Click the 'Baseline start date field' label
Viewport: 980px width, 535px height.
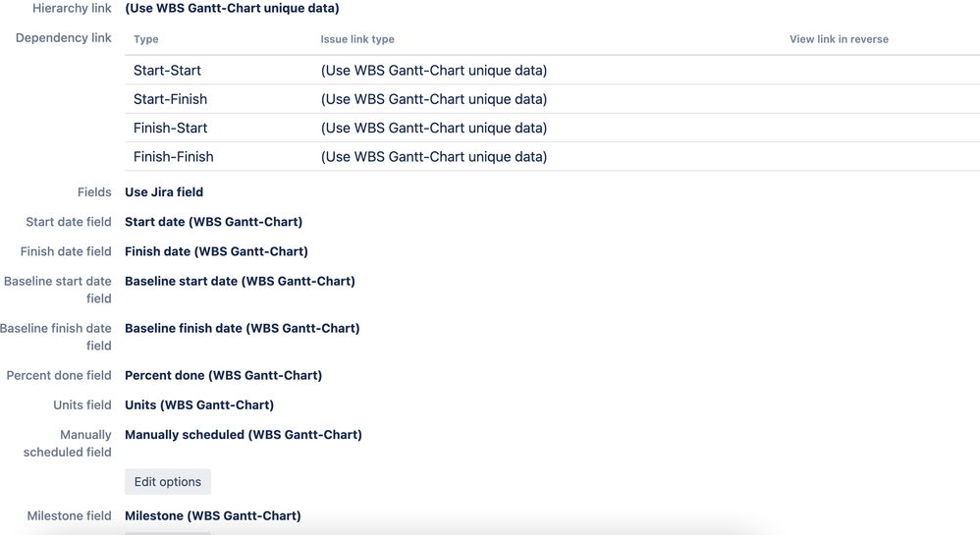pyautogui.click(x=58, y=290)
